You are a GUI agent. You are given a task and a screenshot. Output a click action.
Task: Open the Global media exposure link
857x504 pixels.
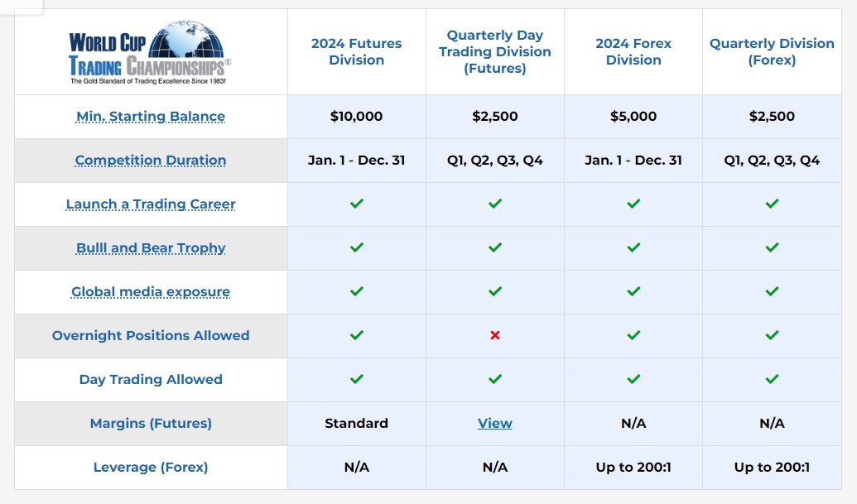click(x=151, y=291)
